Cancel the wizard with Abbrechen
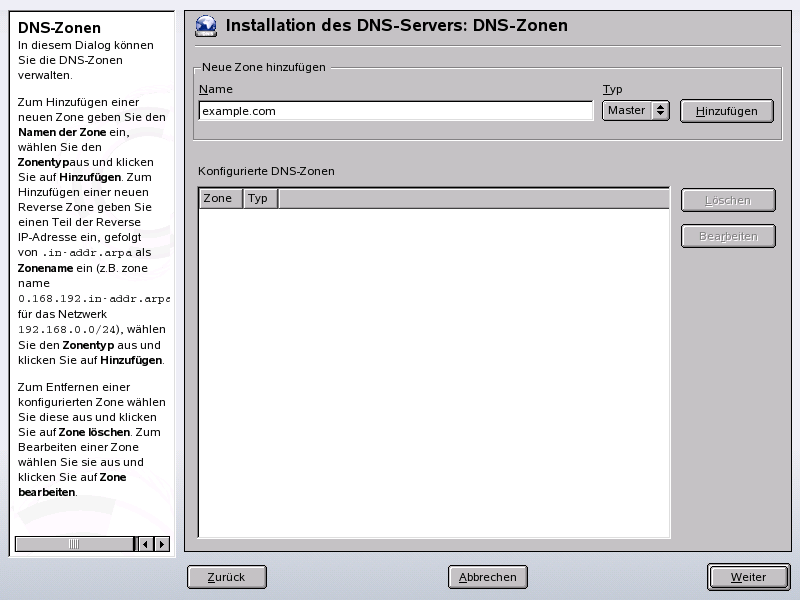The width and height of the screenshot is (800, 600). click(x=489, y=577)
